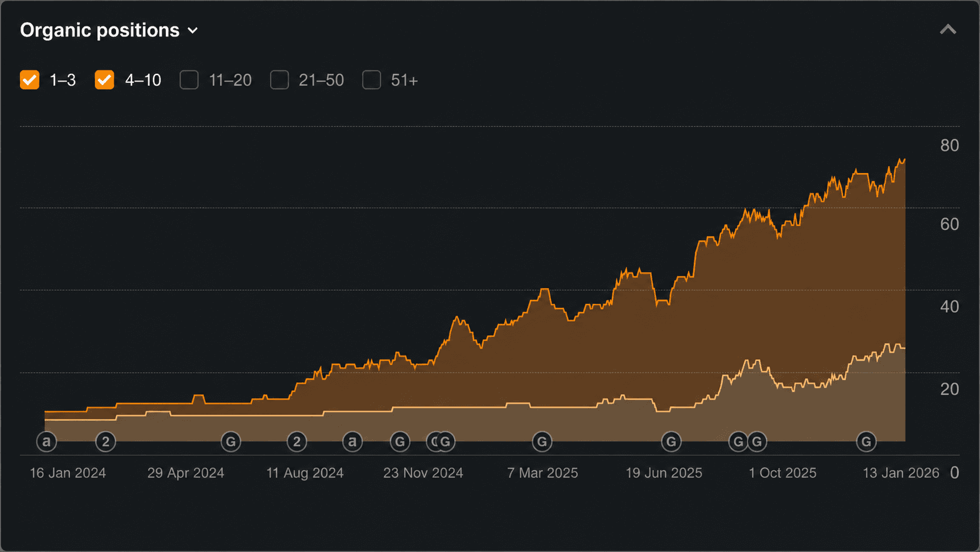Click the '29 Apr 2024' axis date label
This screenshot has width=980, height=552.
tap(186, 473)
